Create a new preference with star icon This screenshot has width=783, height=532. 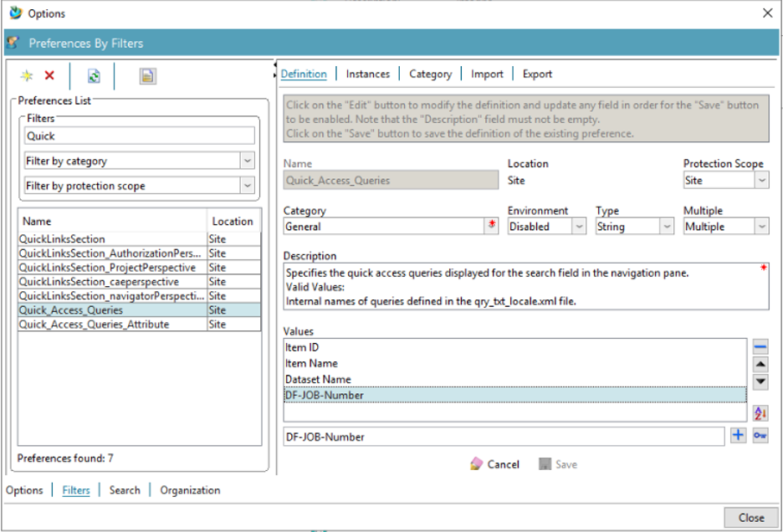pyautogui.click(x=27, y=75)
